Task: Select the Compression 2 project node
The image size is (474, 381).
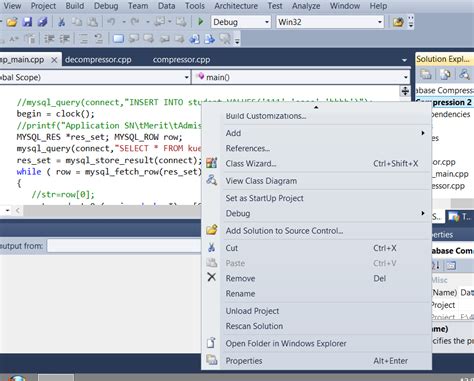Action: [444, 102]
